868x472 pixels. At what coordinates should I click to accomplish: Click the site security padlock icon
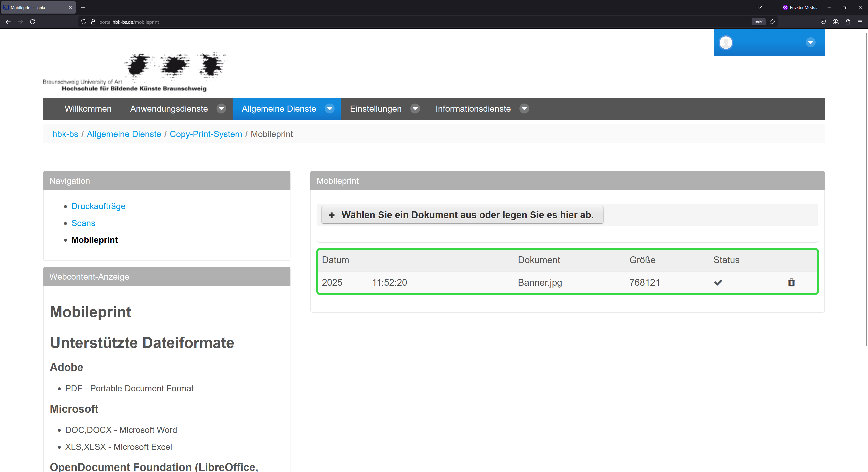point(93,22)
